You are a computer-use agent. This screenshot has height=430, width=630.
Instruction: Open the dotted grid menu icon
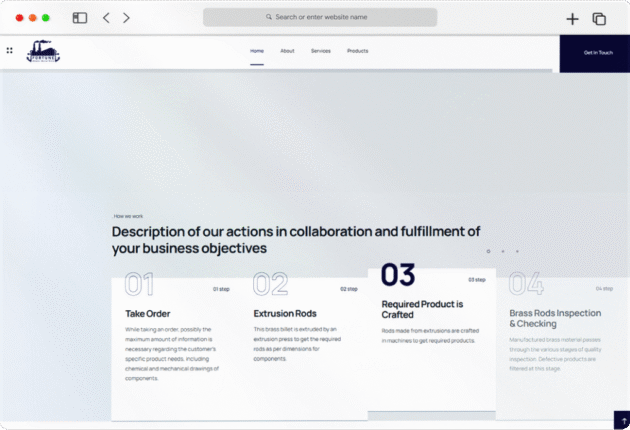pyautogui.click(x=10, y=50)
